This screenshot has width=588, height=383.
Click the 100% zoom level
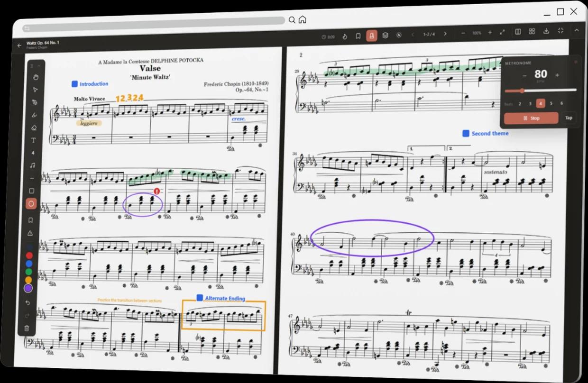coord(477,33)
